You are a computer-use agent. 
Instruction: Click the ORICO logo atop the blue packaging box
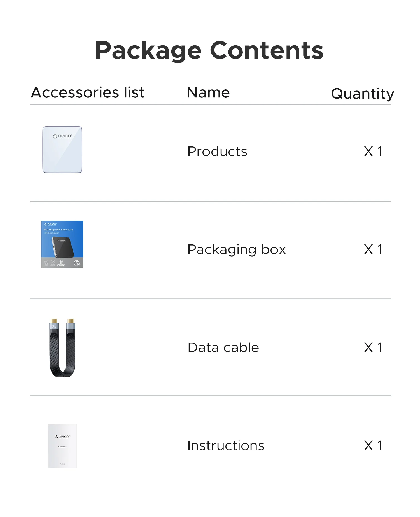tap(51, 224)
